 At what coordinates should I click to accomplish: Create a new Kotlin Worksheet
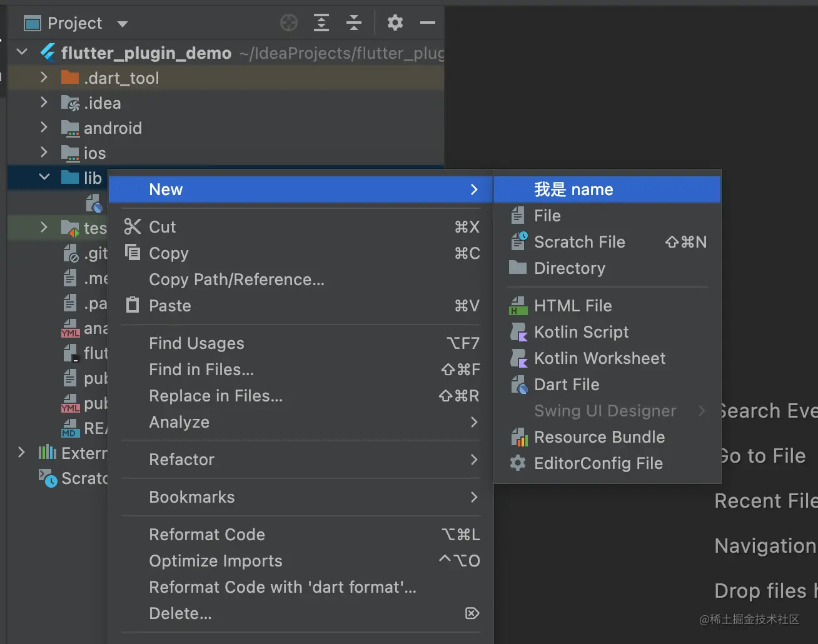point(599,358)
